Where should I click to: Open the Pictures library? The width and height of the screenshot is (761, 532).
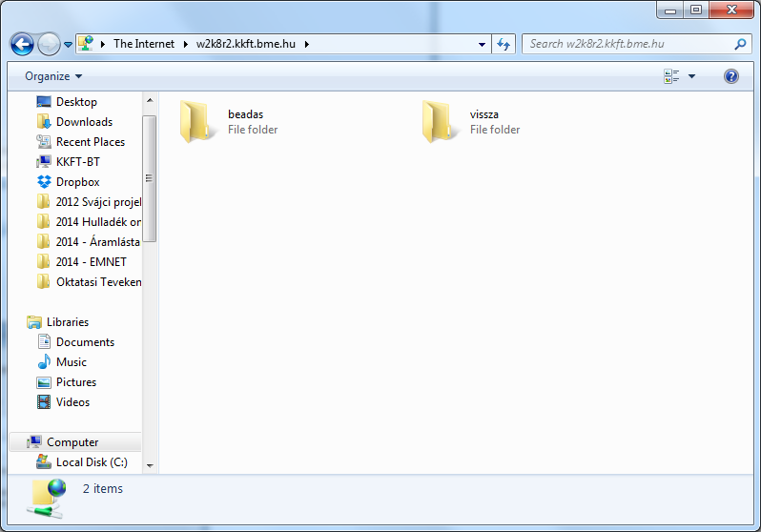click(x=75, y=382)
